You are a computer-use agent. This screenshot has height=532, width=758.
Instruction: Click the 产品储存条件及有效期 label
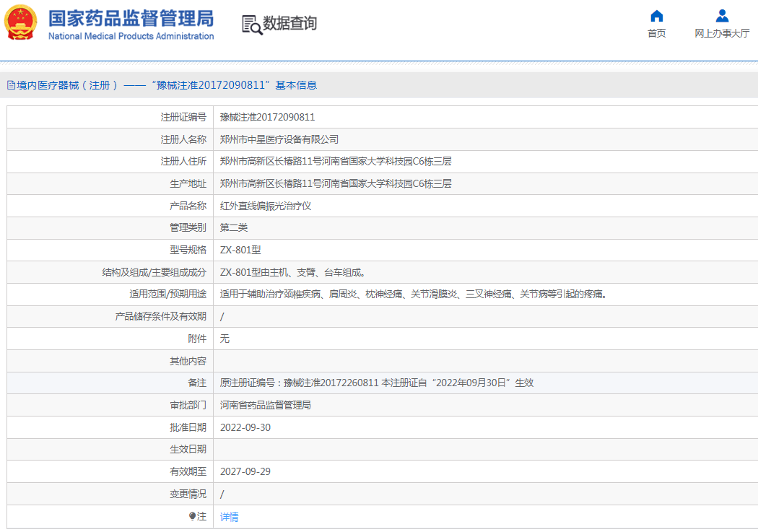click(x=160, y=316)
